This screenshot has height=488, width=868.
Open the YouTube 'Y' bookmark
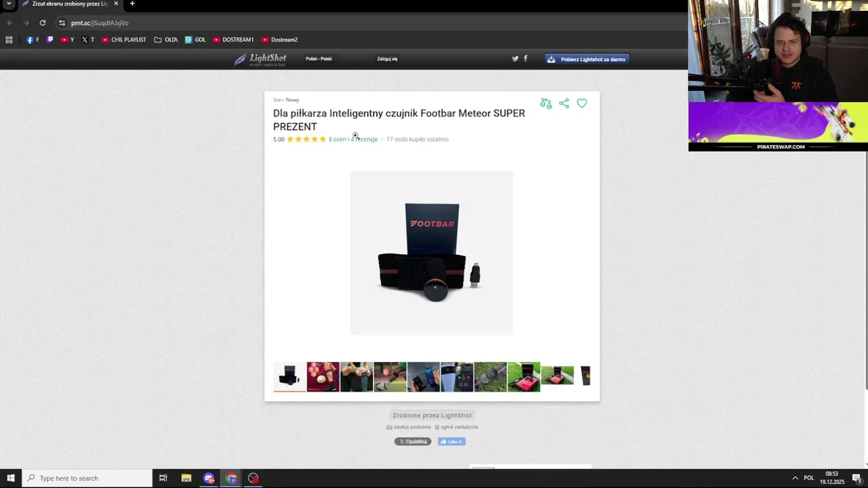[67, 40]
